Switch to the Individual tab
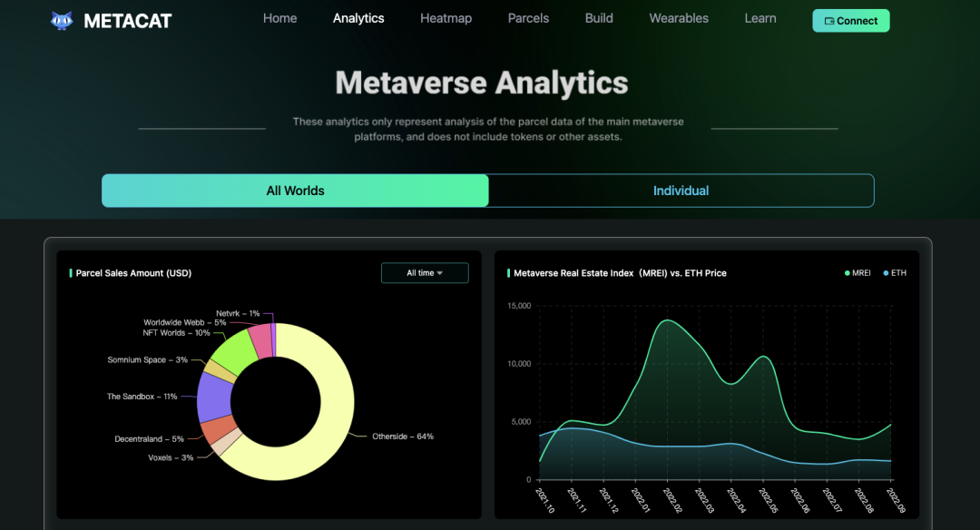Screen dimensions: 980x530 (x=681, y=191)
